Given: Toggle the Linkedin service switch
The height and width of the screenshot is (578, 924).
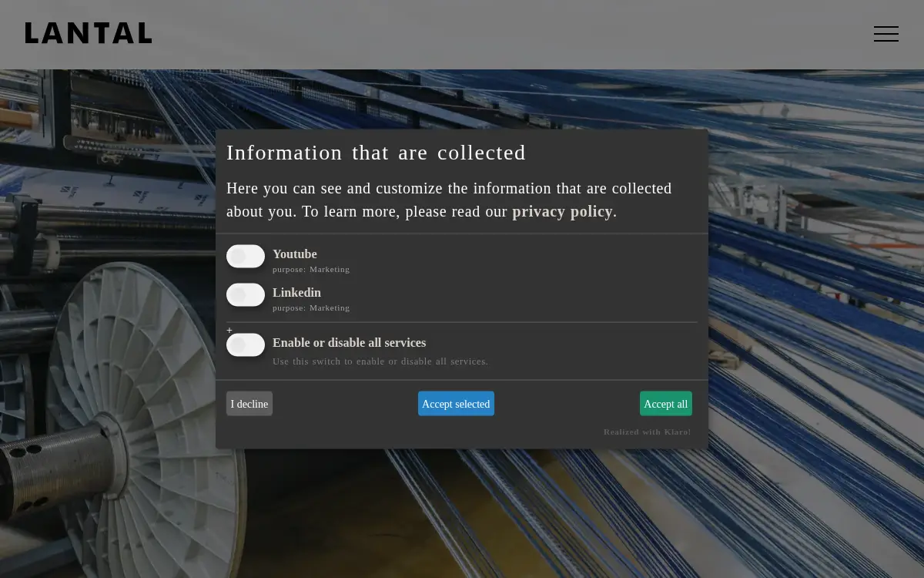Looking at the screenshot, I should pyautogui.click(x=246, y=294).
